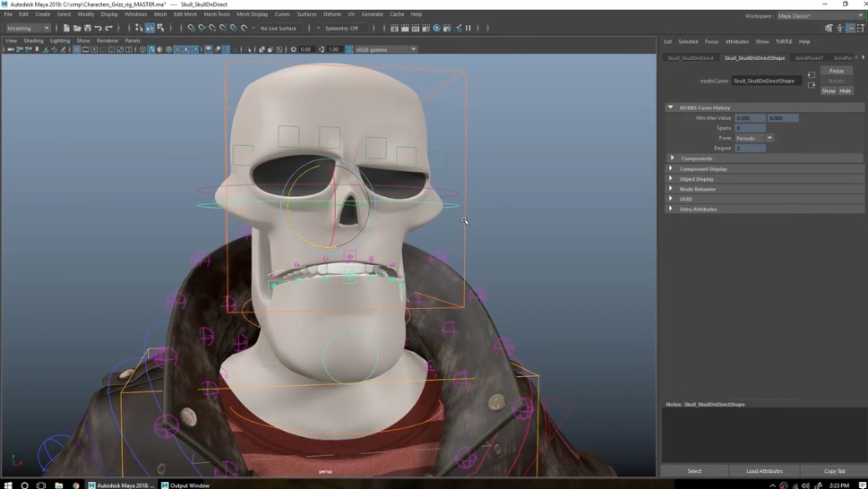Image resolution: width=868 pixels, height=489 pixels.
Task: Expand the Component Display section
Action: tap(671, 168)
